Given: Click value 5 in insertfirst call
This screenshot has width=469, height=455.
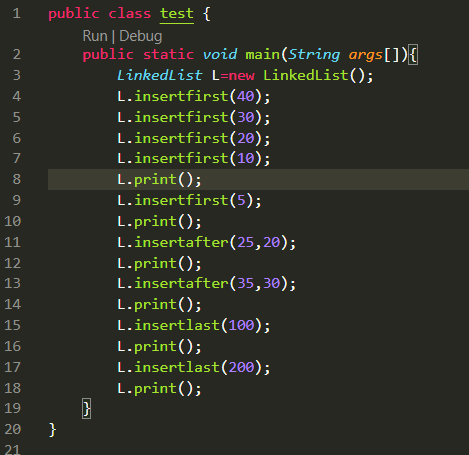Looking at the screenshot, I should [x=241, y=200].
